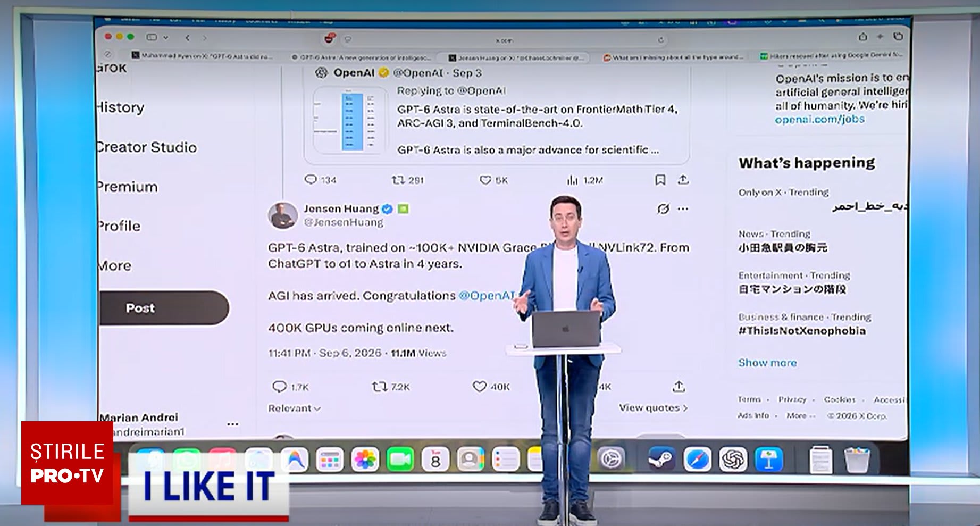
Task: Select Creator Studio in the X sidebar
Action: click(147, 147)
